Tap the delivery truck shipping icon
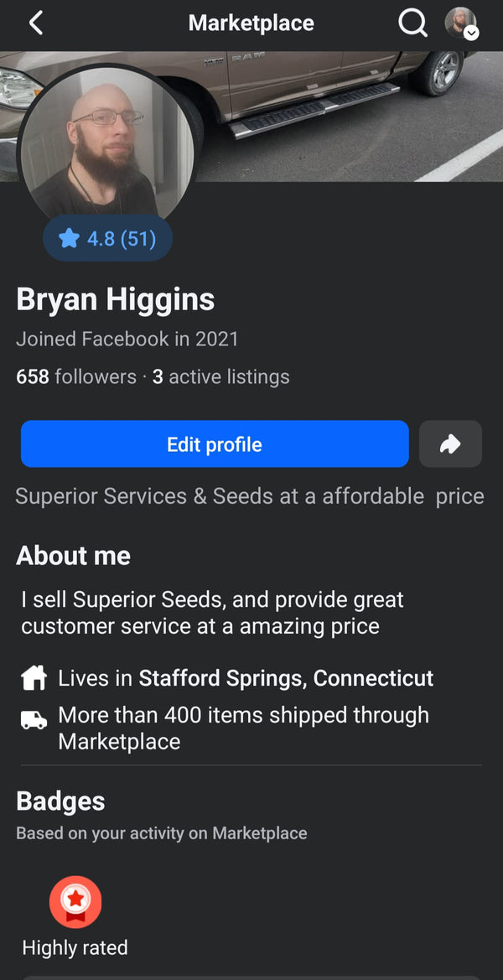The height and width of the screenshot is (980, 503). point(34,719)
